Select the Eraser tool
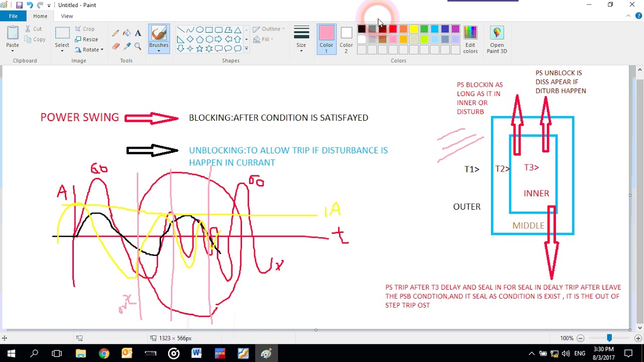The height and width of the screenshot is (362, 644). [116, 46]
